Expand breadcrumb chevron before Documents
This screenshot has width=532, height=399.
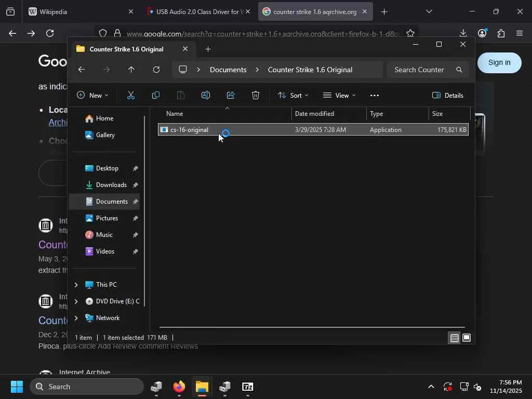coord(198,70)
